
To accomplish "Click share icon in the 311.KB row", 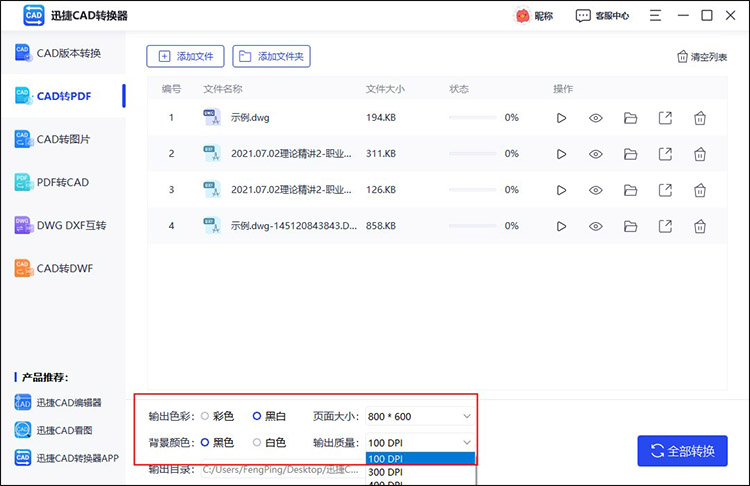I will [665, 154].
